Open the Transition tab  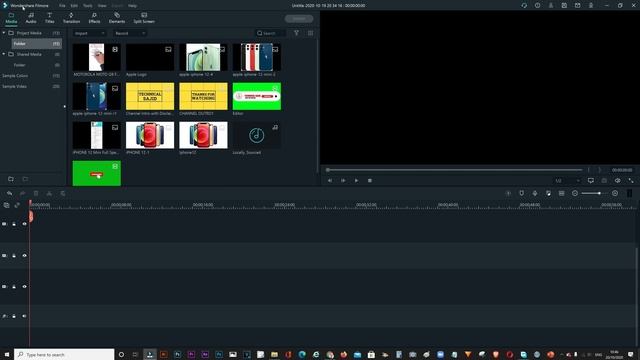(x=71, y=18)
